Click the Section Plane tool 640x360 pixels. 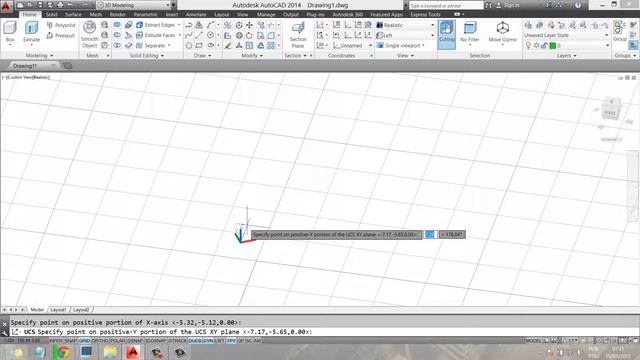tap(298, 35)
